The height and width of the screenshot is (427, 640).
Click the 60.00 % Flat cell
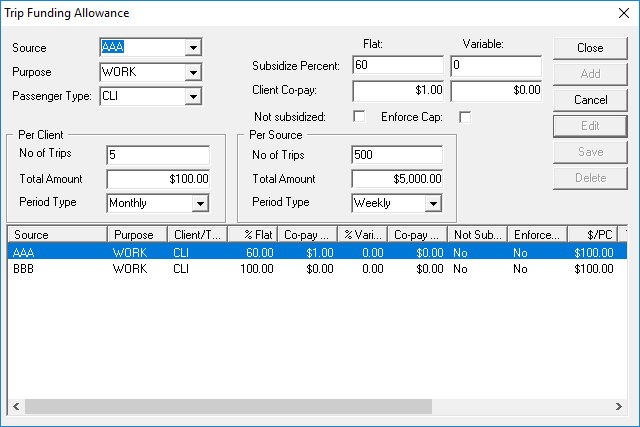tap(260, 253)
